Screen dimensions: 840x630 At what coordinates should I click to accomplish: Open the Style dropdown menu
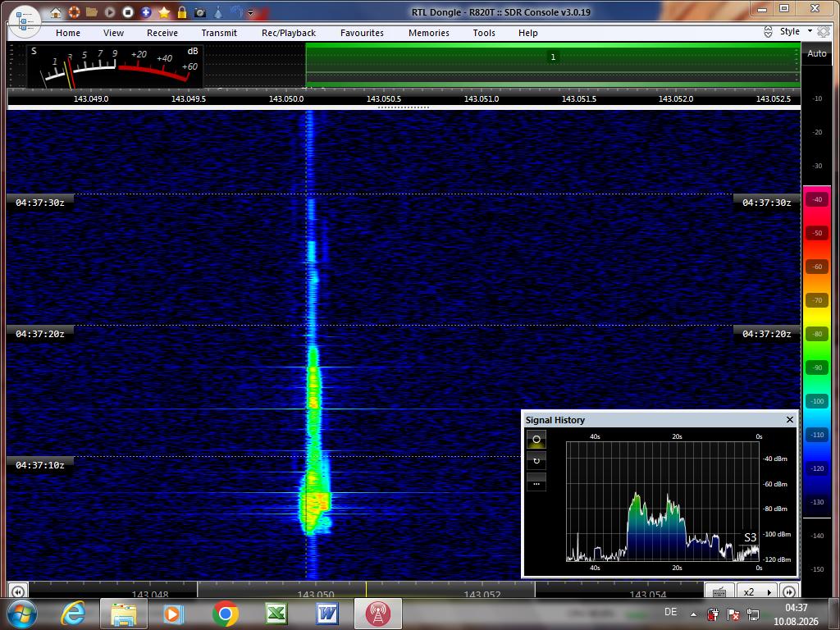pyautogui.click(x=795, y=32)
